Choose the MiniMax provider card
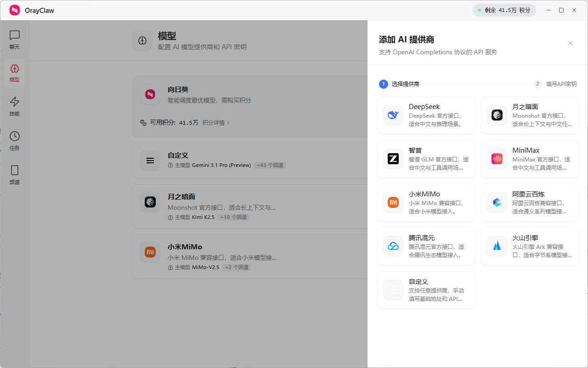This screenshot has width=588, height=368. coord(530,159)
